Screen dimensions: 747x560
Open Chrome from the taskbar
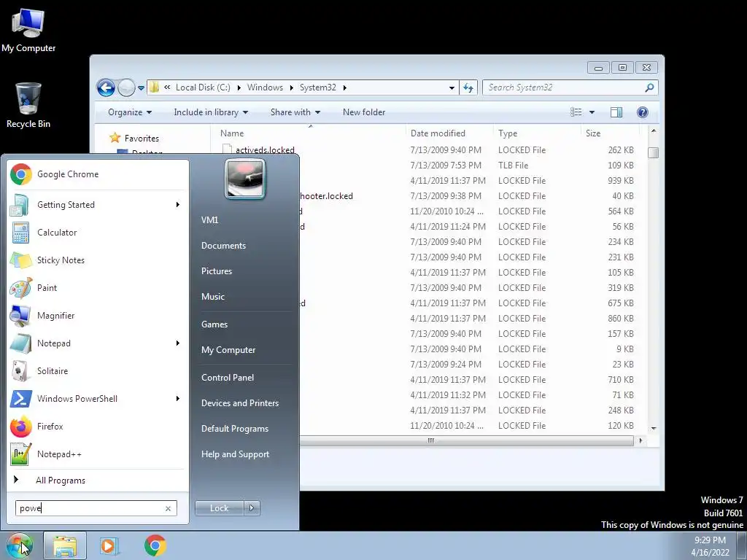[x=155, y=545]
